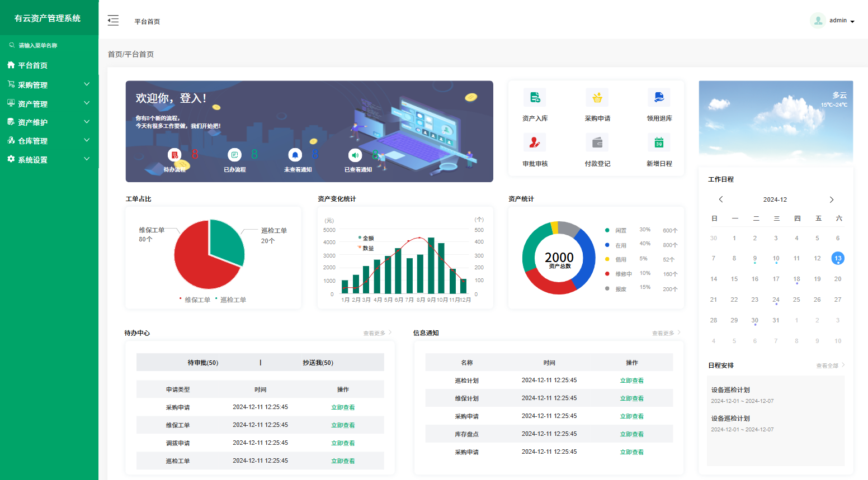The height and width of the screenshot is (480, 868).
Task: Click the 付款登记 wallet icon
Action: pos(597,143)
